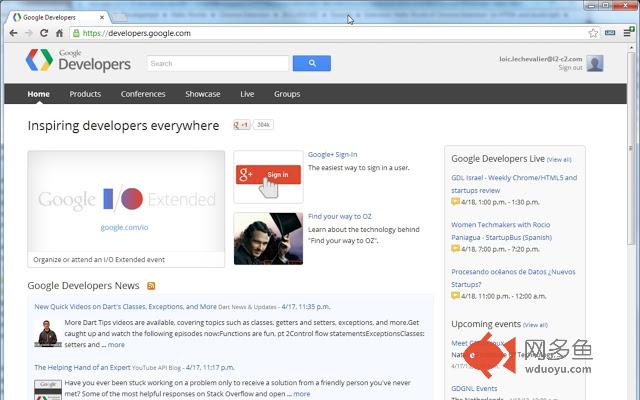
Task: Reload the page with refresh icon
Action: (44, 33)
